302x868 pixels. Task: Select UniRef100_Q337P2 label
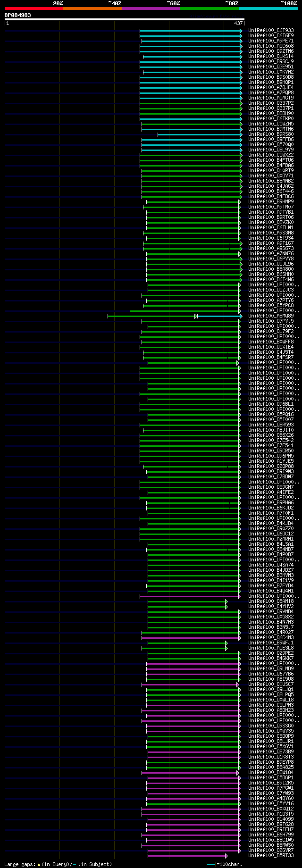pos(271,103)
